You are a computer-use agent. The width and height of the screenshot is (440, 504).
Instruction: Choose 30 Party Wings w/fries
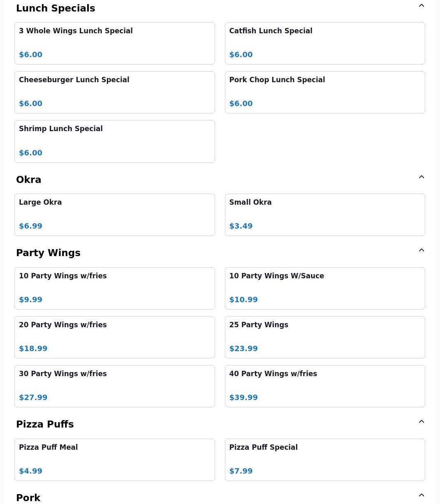click(x=114, y=386)
